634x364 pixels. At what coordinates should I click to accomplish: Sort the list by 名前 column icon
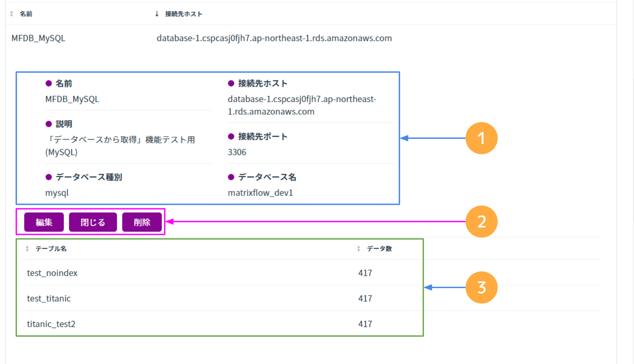click(x=11, y=14)
